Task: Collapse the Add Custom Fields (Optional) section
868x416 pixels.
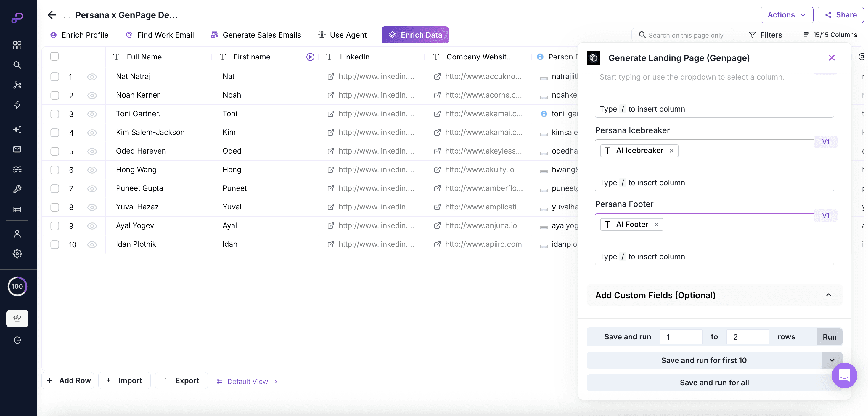Action: coord(828,295)
